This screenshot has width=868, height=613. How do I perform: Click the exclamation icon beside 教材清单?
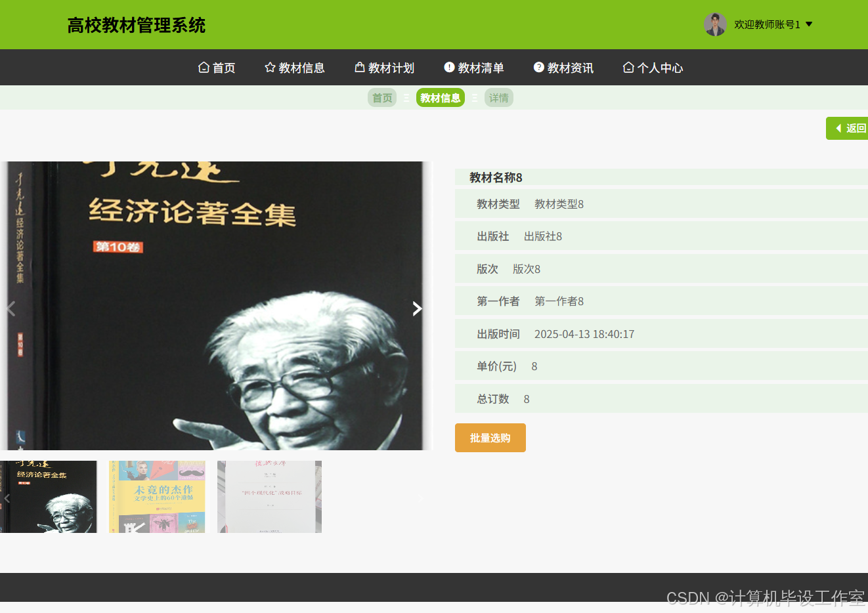[x=449, y=67]
